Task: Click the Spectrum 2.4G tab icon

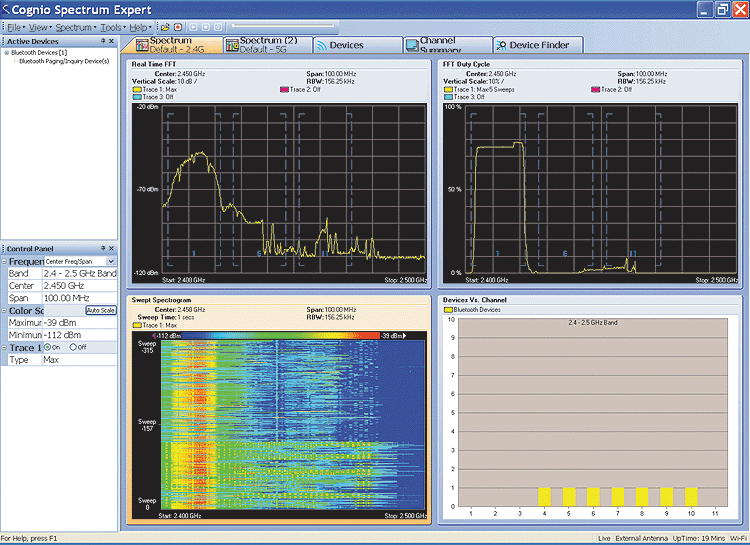Action: coord(142,45)
